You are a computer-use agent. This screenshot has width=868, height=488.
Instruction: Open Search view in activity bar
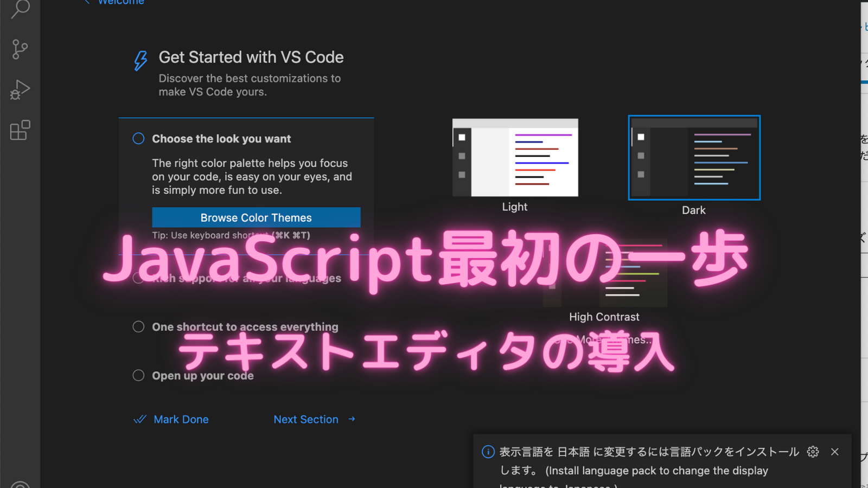[x=20, y=8]
